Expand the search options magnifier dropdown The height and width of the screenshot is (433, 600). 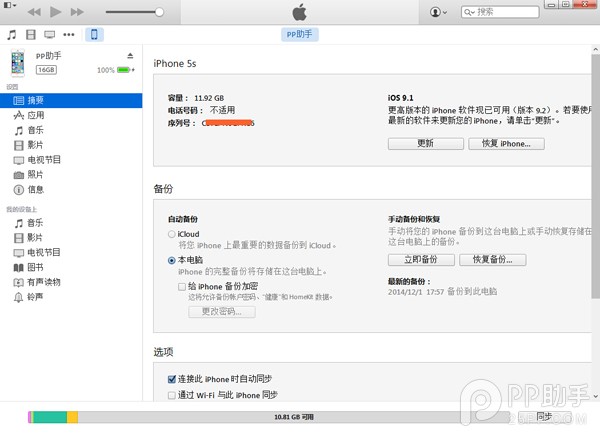[x=471, y=12]
